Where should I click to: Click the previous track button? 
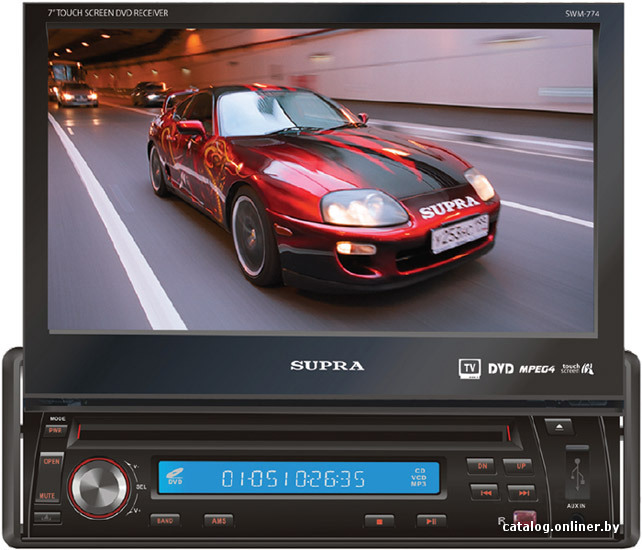click(485, 493)
